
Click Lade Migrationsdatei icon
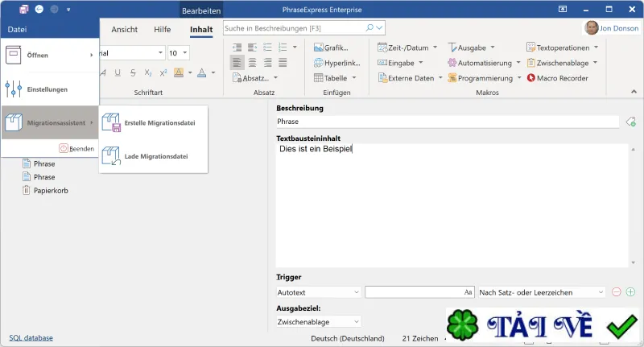111,156
